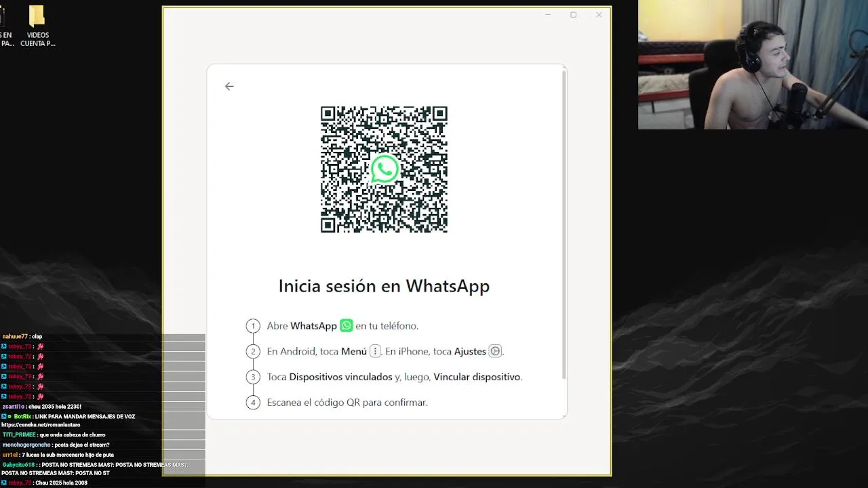
Task: Close the WhatsApp window
Action: pyautogui.click(x=599, y=14)
